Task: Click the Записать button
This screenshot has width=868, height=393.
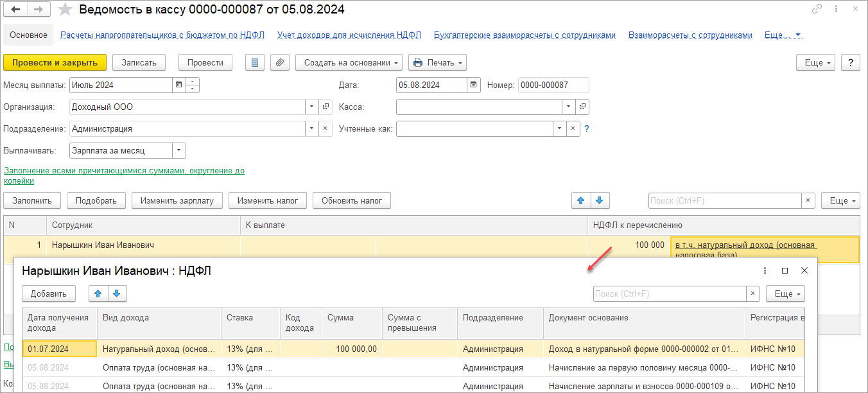Action: point(139,62)
